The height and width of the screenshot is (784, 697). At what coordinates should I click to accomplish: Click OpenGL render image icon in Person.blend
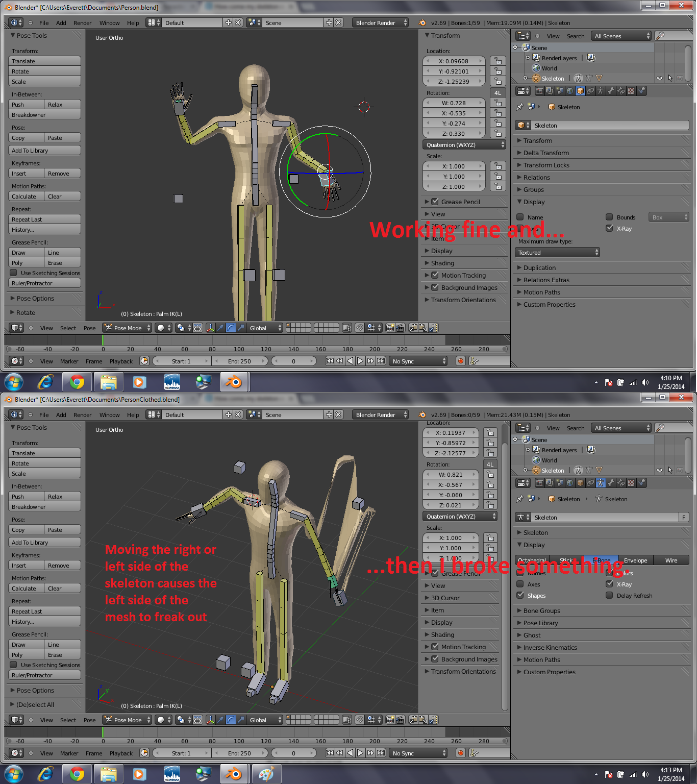coord(390,328)
